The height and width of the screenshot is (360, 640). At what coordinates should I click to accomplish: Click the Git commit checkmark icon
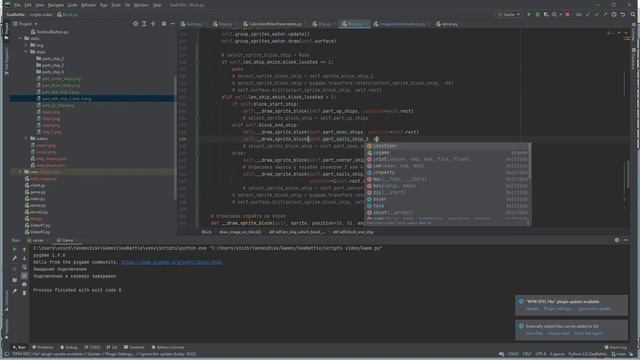pos(596,14)
